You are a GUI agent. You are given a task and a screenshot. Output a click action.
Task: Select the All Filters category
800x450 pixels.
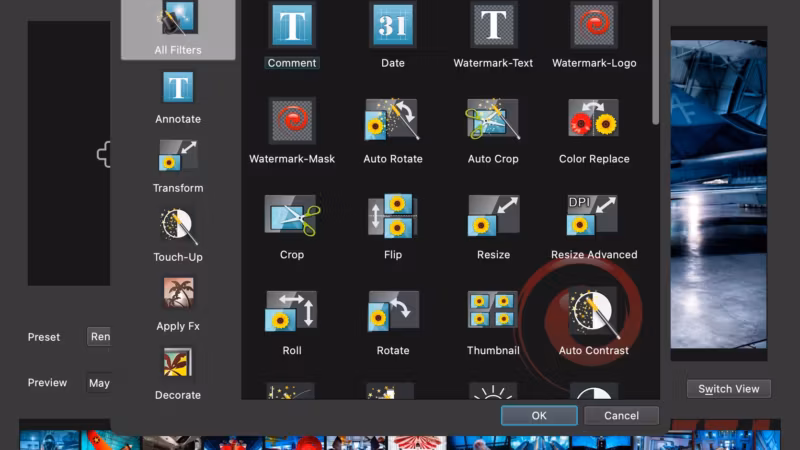pos(178,29)
